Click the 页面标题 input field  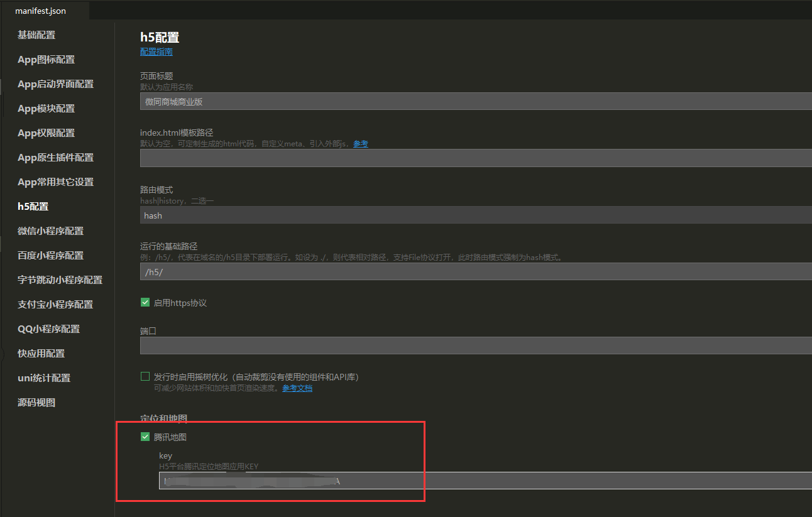476,101
